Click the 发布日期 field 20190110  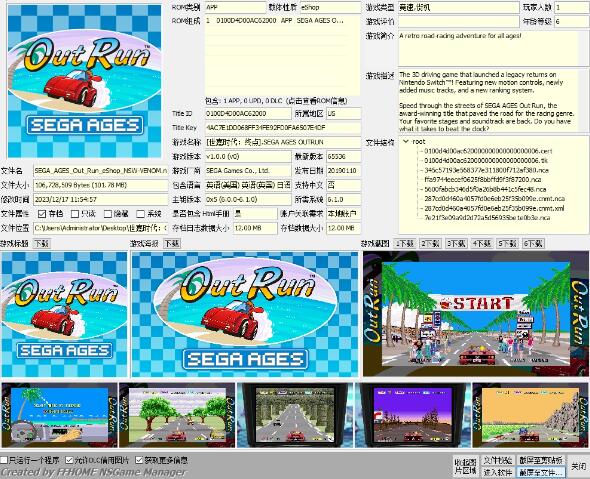[x=344, y=171]
